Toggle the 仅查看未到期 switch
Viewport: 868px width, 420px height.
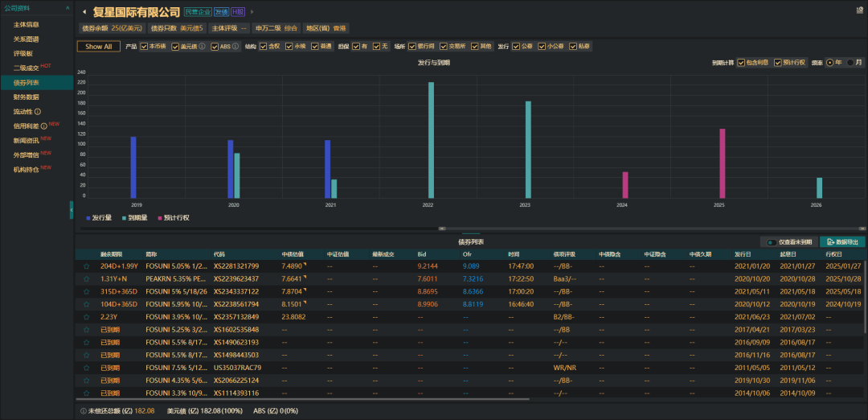[771, 242]
